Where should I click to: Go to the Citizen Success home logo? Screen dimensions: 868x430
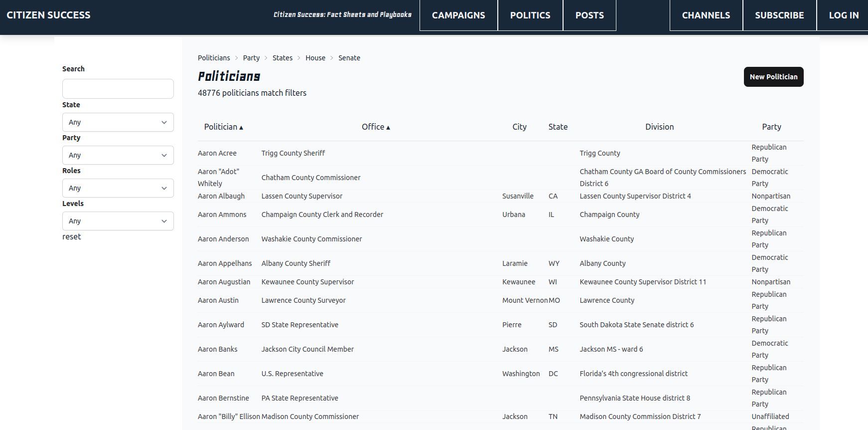click(x=48, y=15)
